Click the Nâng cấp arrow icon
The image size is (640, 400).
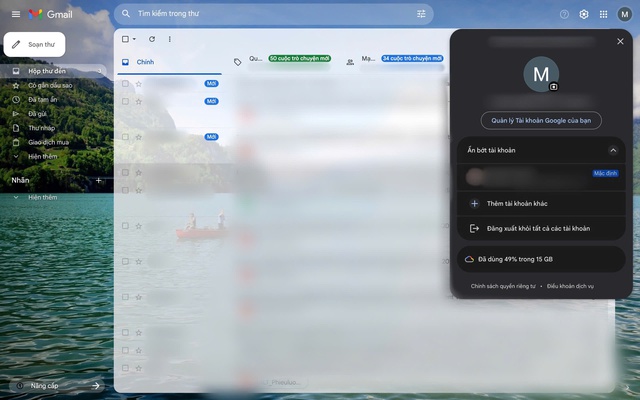click(x=96, y=385)
